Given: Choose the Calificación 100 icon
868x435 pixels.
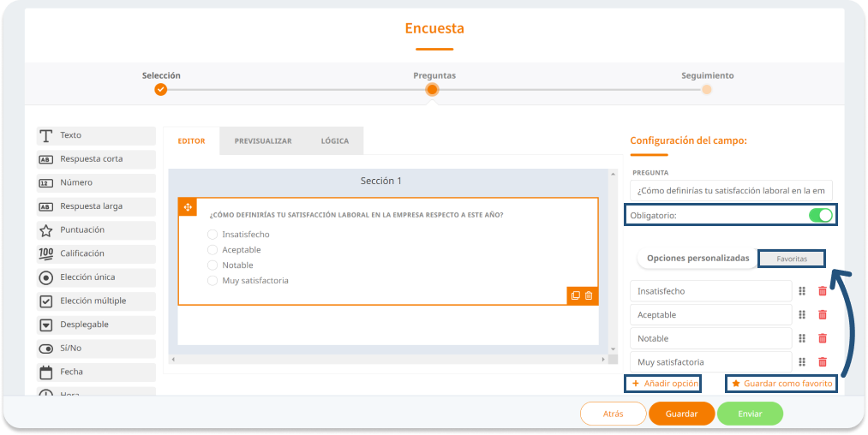Looking at the screenshot, I should point(46,253).
